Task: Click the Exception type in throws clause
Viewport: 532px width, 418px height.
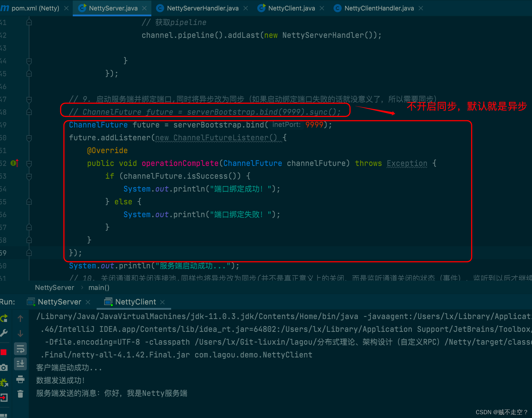Action: click(407, 163)
